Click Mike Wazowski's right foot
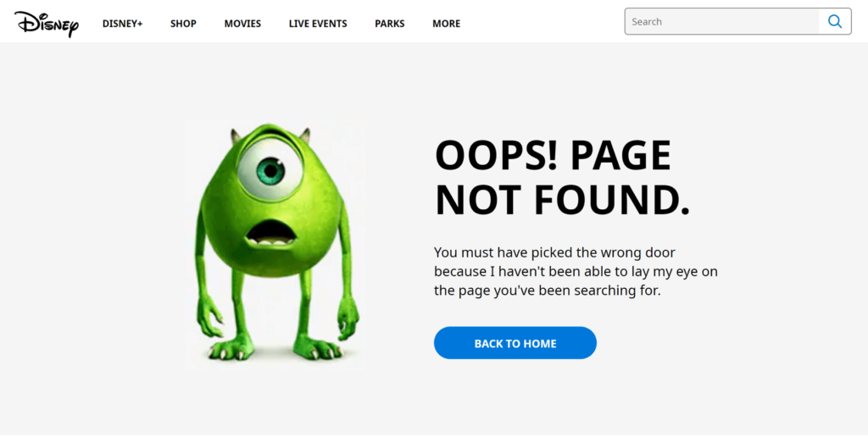 [x=315, y=347]
